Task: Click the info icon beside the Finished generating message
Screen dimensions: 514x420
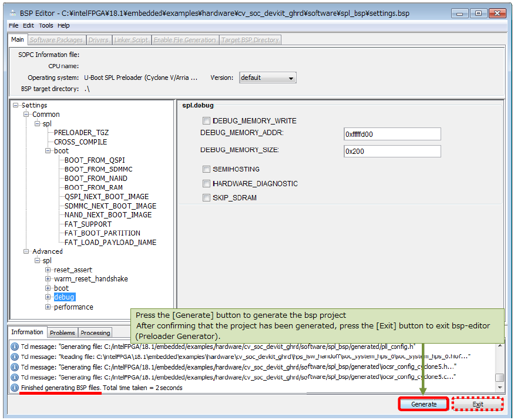Action: (x=15, y=388)
